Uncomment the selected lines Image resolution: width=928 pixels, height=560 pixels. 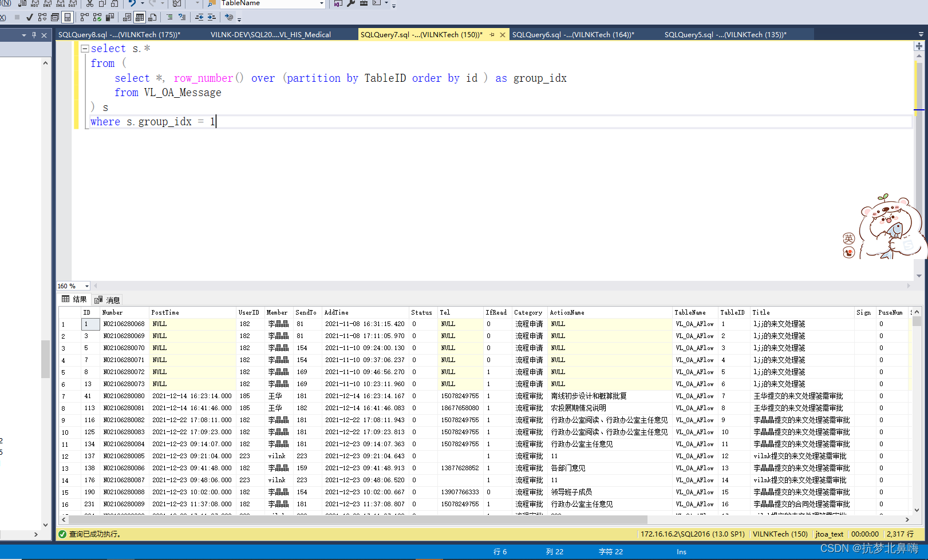[182, 17]
